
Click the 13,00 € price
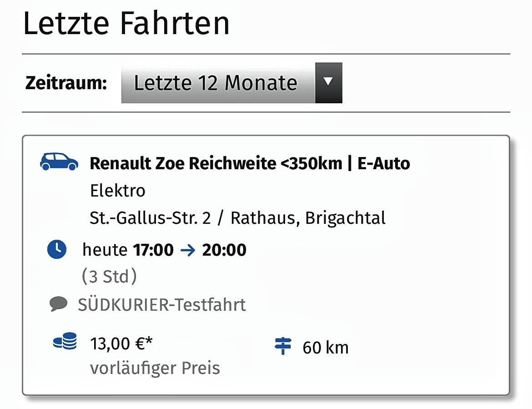(121, 343)
